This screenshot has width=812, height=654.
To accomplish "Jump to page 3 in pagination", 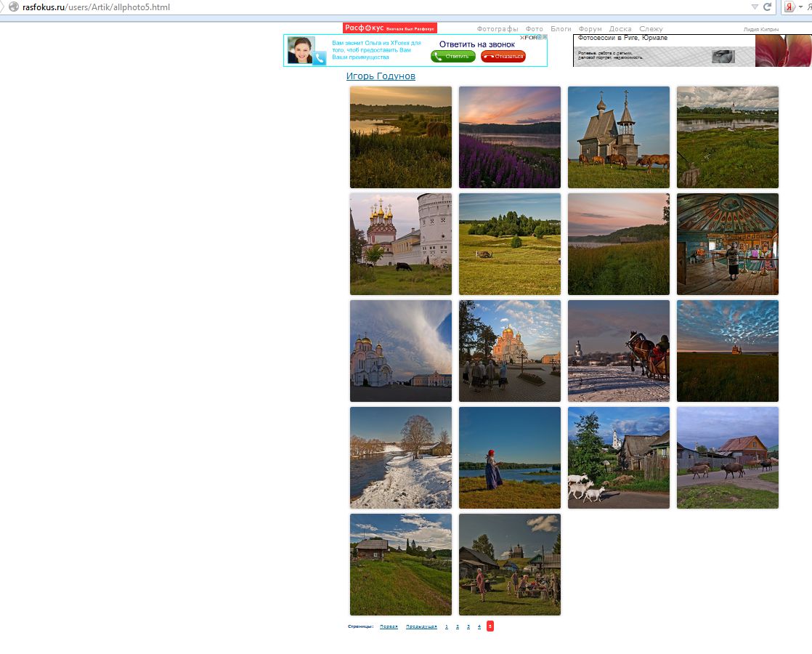I will (x=468, y=626).
